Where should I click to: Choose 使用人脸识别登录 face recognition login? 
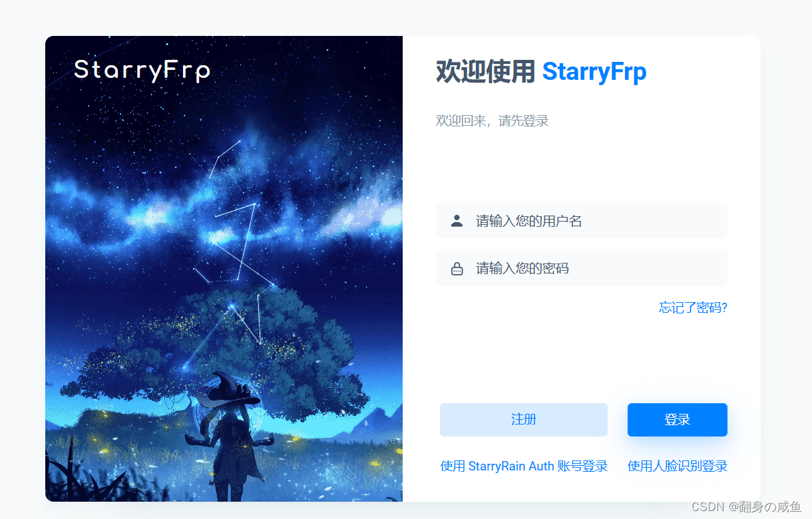click(x=678, y=466)
